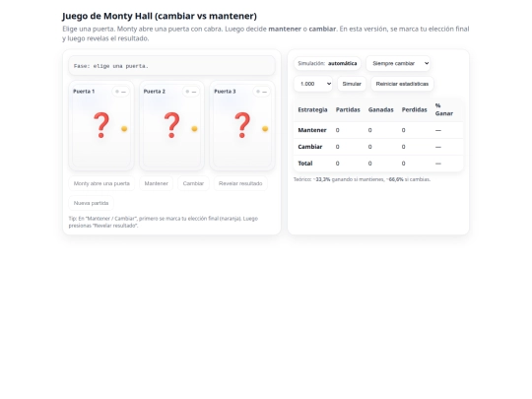Click the Teórico probabilities note
This screenshot has height=399, width=532.
pos(362,179)
